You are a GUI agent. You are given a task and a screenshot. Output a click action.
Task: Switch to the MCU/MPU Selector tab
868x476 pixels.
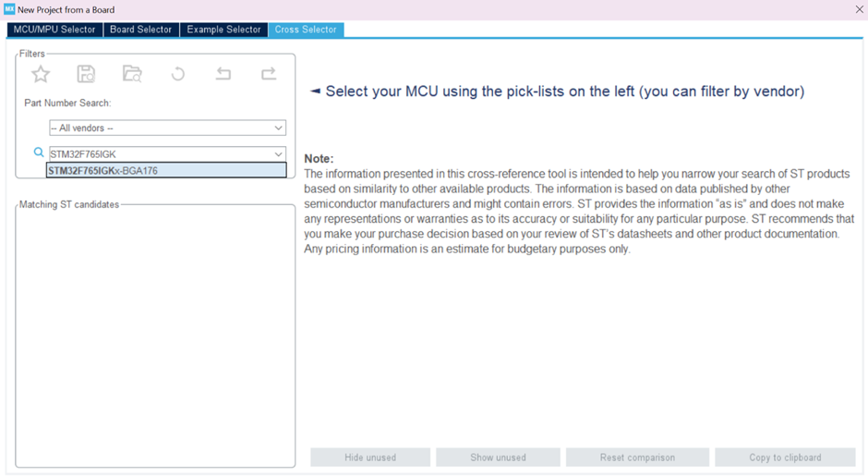tap(54, 30)
